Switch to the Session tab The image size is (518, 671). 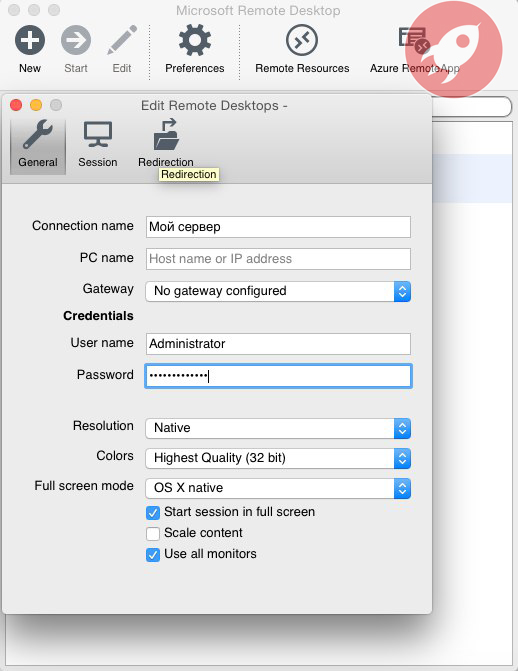tap(98, 144)
